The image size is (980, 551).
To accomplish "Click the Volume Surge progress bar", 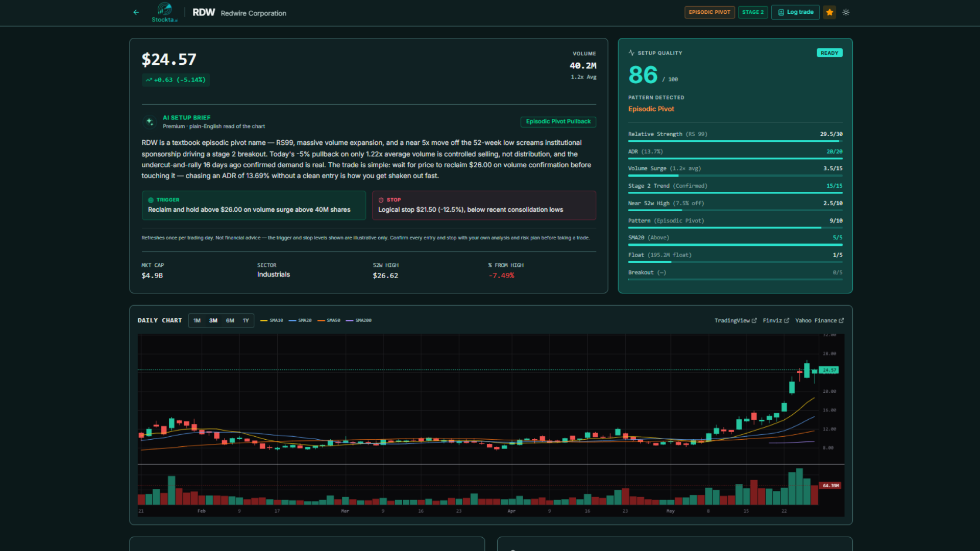I will tap(736, 176).
